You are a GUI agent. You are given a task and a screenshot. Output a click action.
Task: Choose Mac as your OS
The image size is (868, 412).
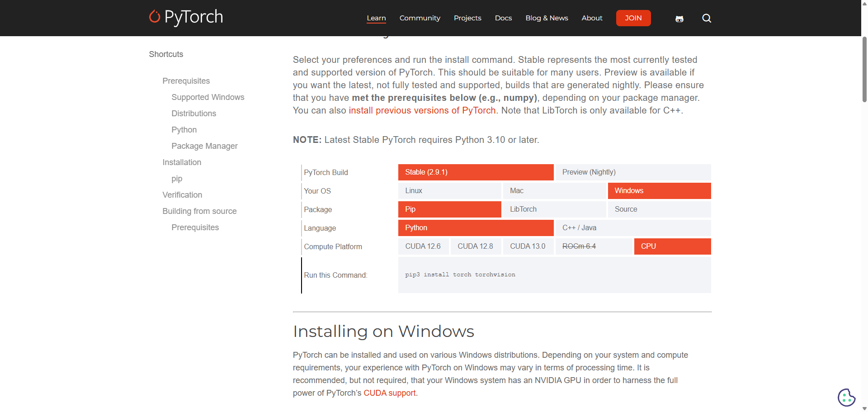[x=554, y=191]
